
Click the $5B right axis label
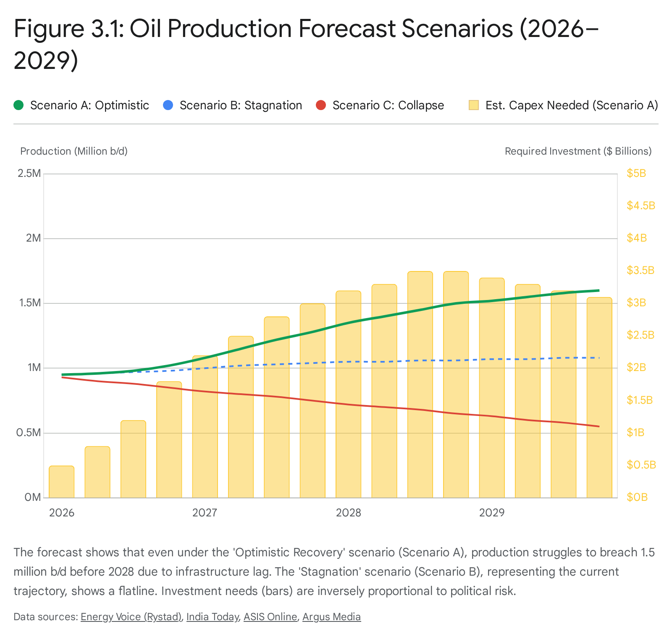tap(636, 173)
